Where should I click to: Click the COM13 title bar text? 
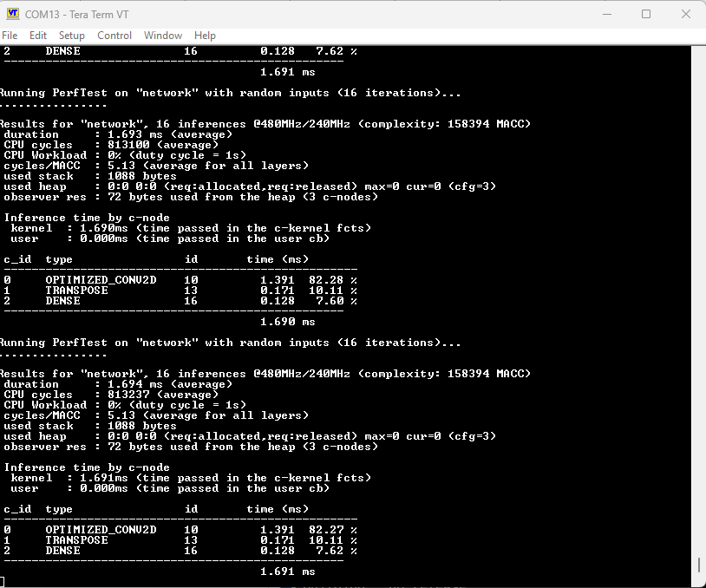pyautogui.click(x=78, y=14)
